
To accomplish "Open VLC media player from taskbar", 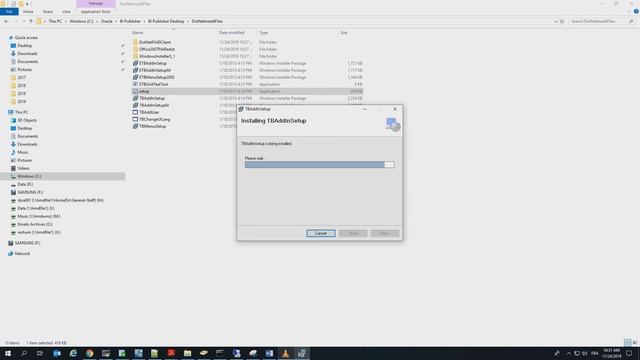I will point(285,353).
